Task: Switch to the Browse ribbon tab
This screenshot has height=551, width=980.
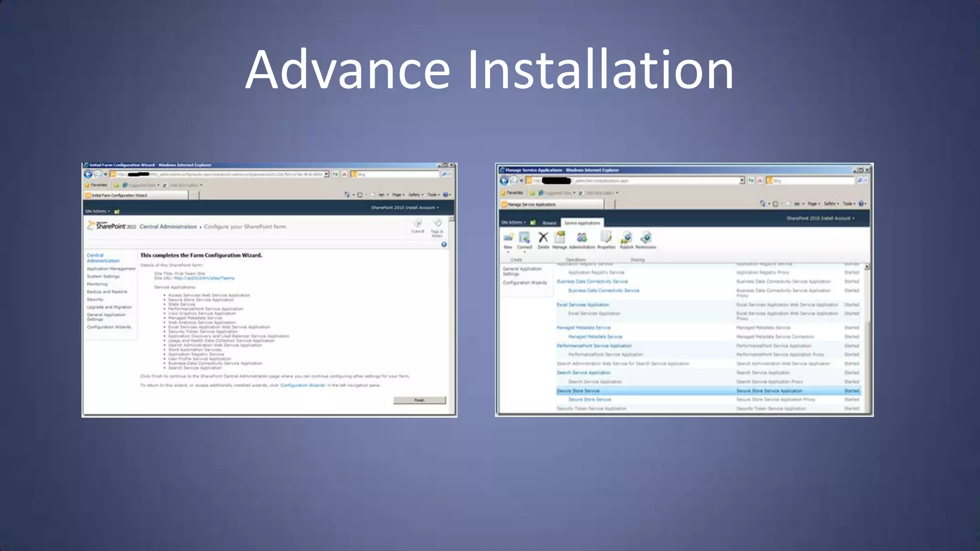Action: 549,223
